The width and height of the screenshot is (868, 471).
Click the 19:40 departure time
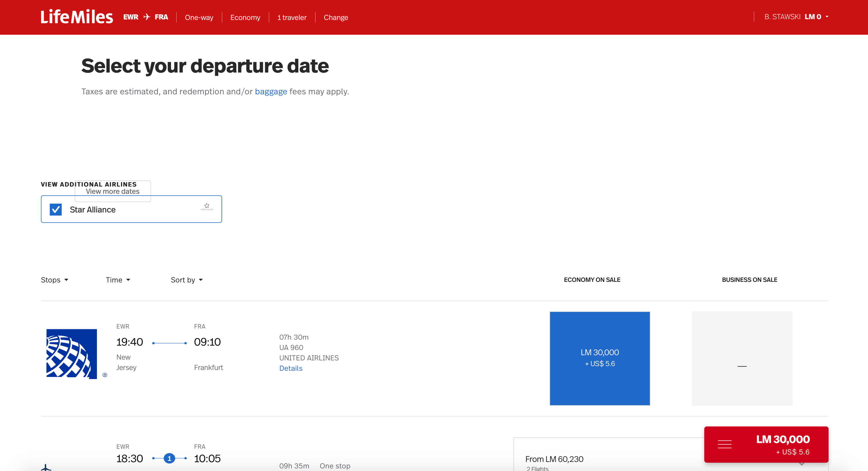click(x=129, y=342)
